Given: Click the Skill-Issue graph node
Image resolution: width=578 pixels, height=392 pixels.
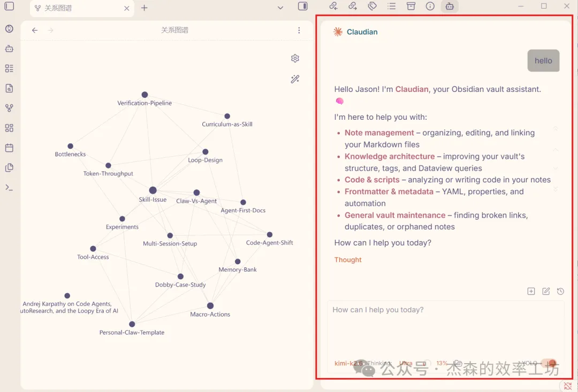Looking at the screenshot, I should click(x=153, y=190).
